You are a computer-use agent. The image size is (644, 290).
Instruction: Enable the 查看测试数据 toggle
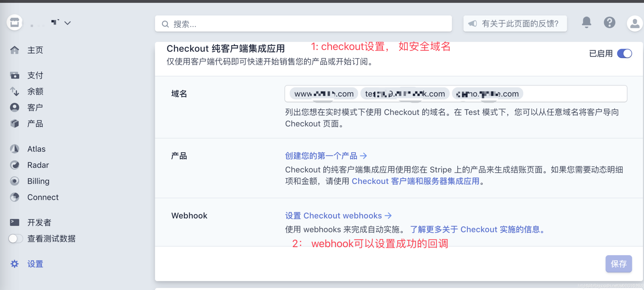tap(16, 239)
